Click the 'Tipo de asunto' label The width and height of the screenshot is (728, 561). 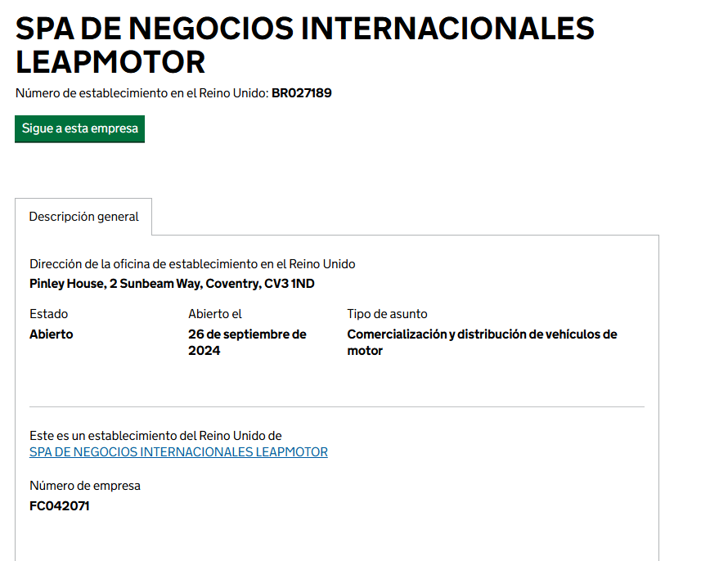(387, 314)
